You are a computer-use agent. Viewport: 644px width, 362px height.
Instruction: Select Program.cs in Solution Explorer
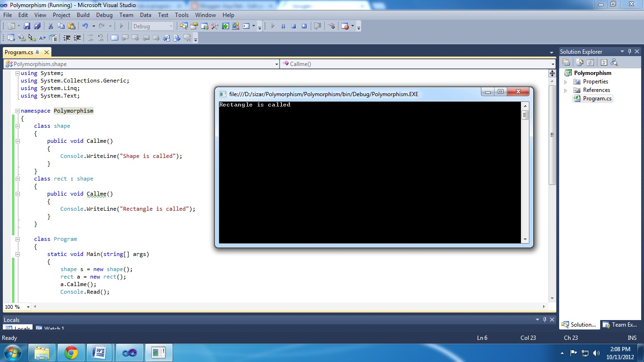(593, 99)
